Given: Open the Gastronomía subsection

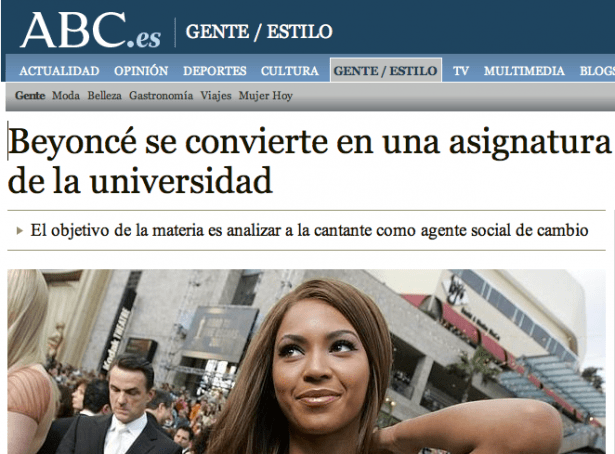Looking at the screenshot, I should (161, 96).
